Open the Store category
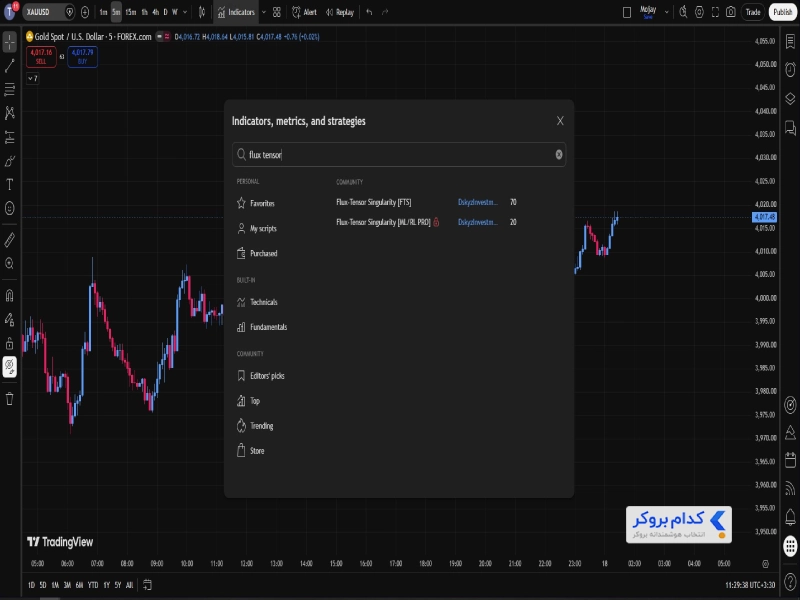 point(251,451)
